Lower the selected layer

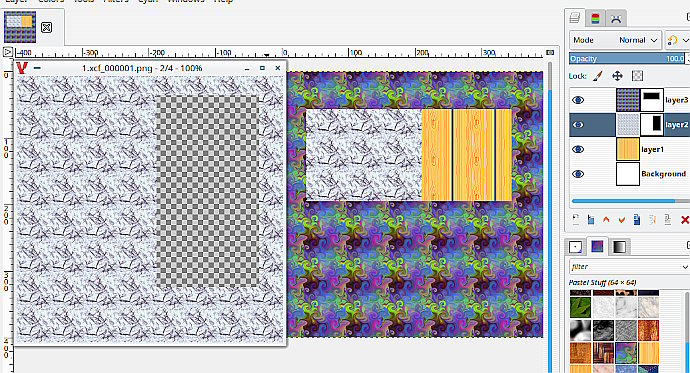[x=621, y=219]
